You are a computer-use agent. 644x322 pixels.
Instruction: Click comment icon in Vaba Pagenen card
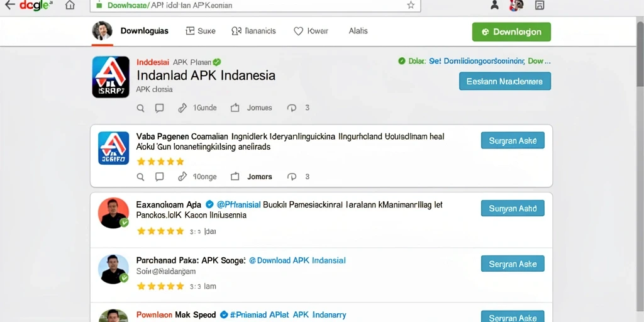159,177
